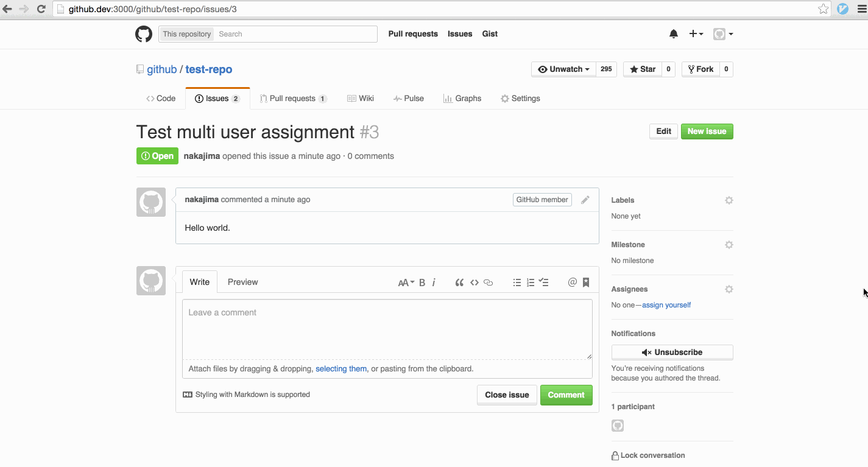
Task: Open the Unwatch dropdown menu
Action: 563,69
